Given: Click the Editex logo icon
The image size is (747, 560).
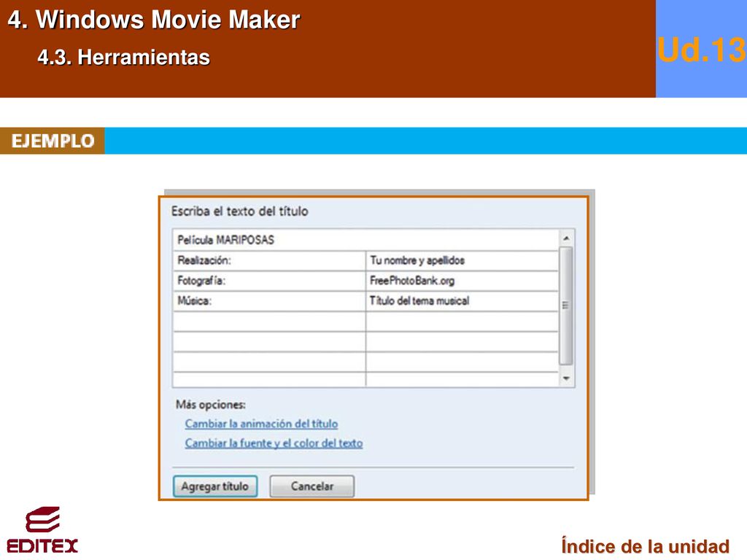Looking at the screenshot, I should pos(42,529).
